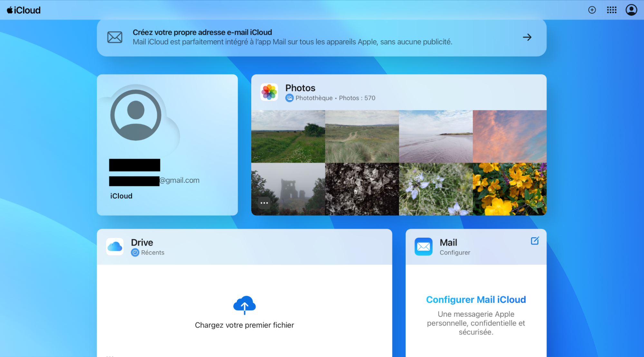Click the account profile icon
644x357 pixels.
point(631,10)
